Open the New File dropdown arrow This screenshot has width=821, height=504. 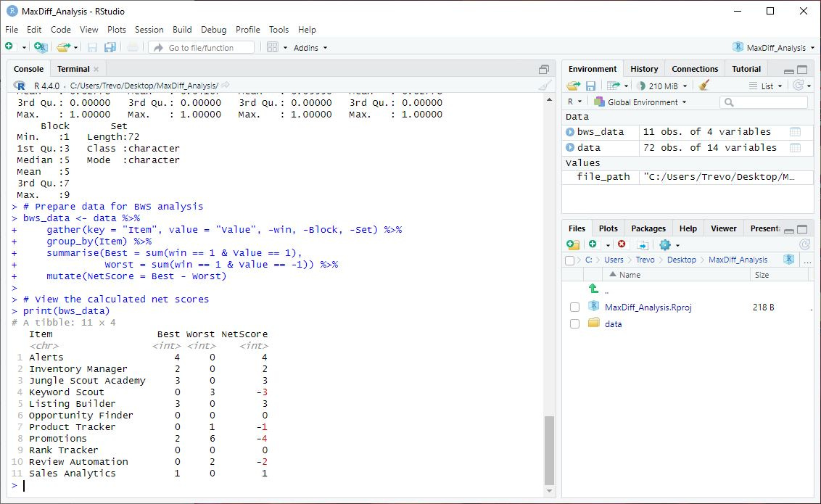click(x=24, y=48)
